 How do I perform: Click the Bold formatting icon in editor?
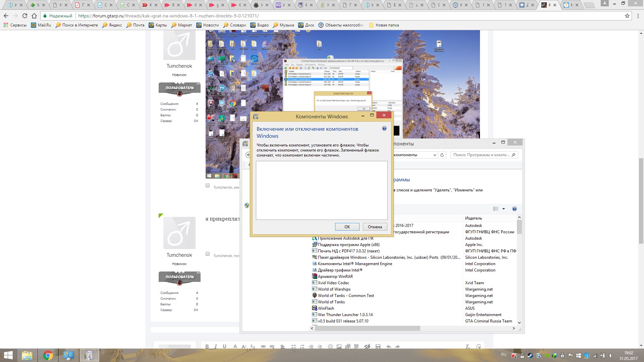pos(207,347)
